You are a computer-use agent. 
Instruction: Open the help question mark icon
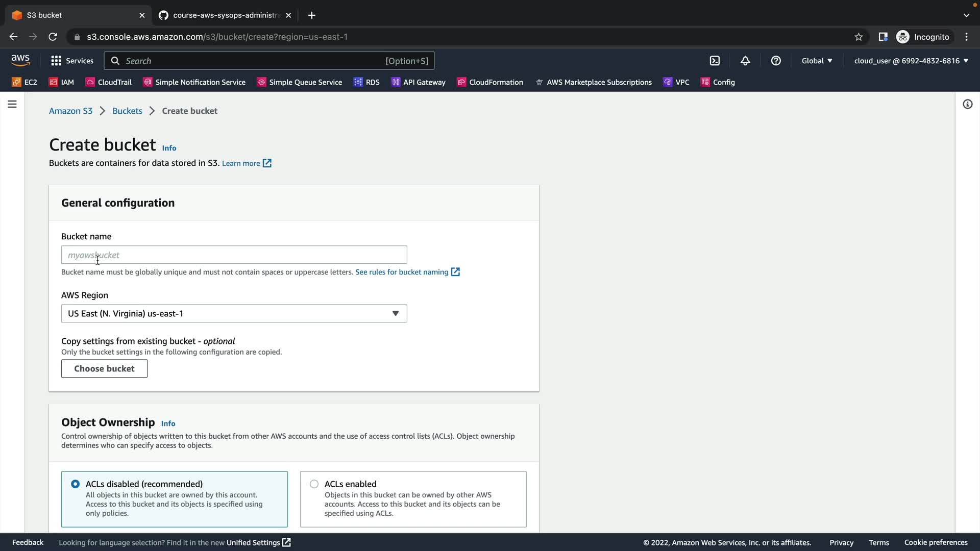(x=776, y=61)
